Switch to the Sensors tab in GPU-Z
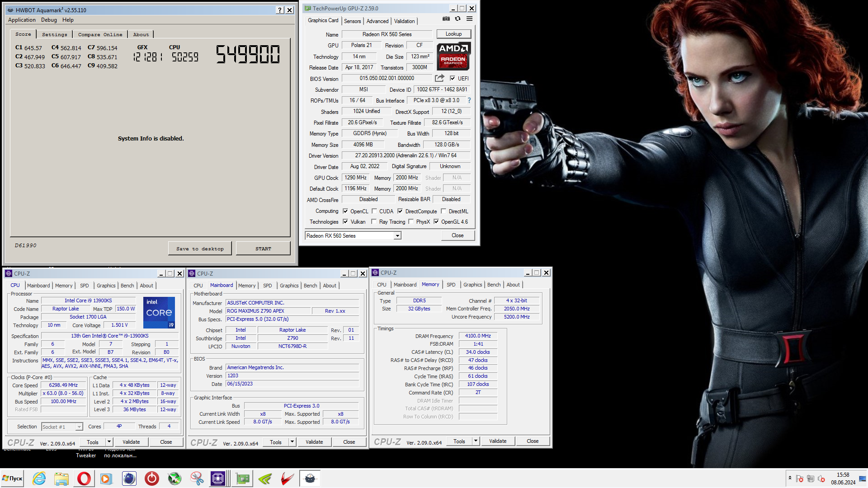This screenshot has width=868, height=488. pyautogui.click(x=352, y=21)
